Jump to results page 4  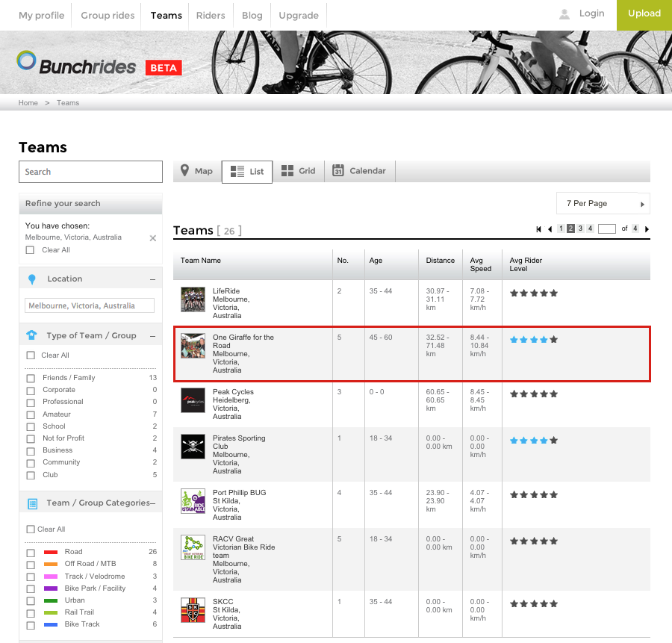pyautogui.click(x=590, y=229)
